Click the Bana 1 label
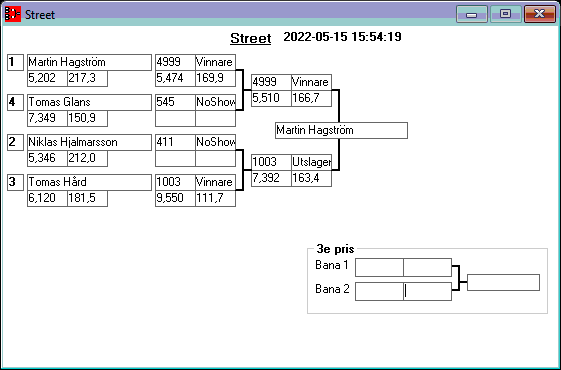The height and width of the screenshot is (370, 561). pos(332,265)
